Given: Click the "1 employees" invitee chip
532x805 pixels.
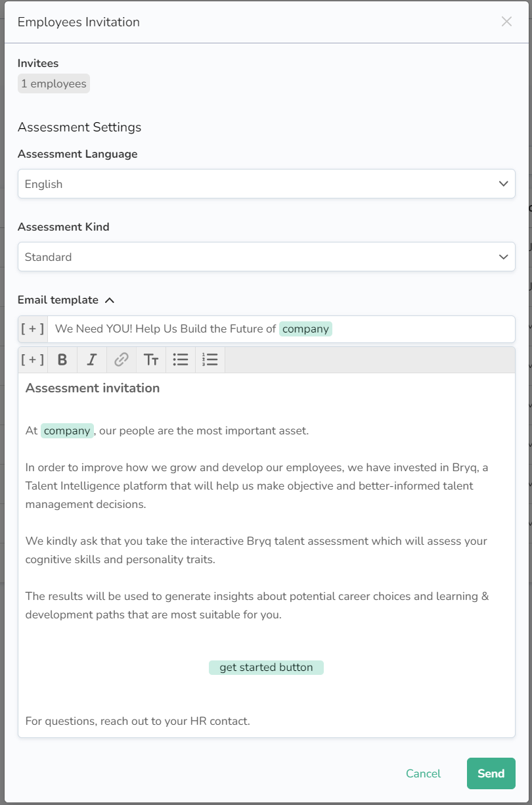Looking at the screenshot, I should 54,84.
